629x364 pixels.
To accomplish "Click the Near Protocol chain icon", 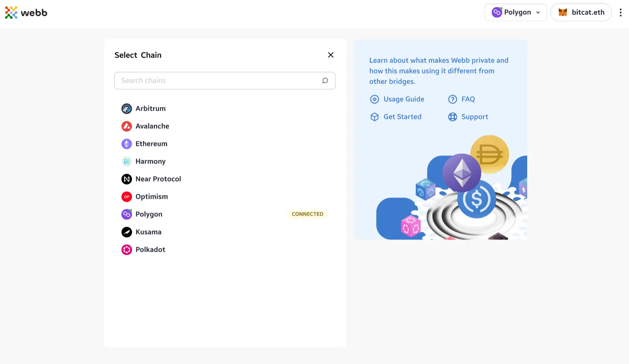I will point(126,179).
